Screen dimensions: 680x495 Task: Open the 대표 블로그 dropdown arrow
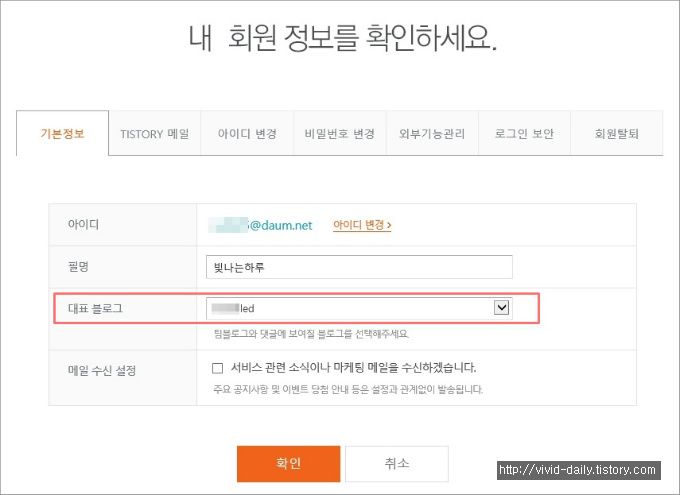[501, 308]
